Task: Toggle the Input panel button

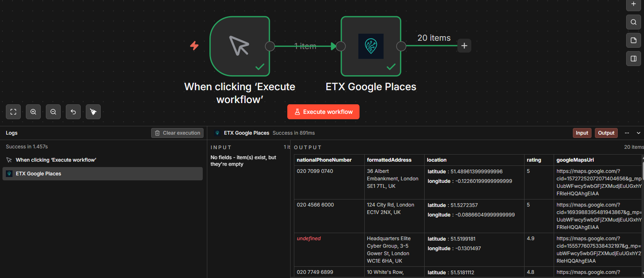Action: coord(582,133)
